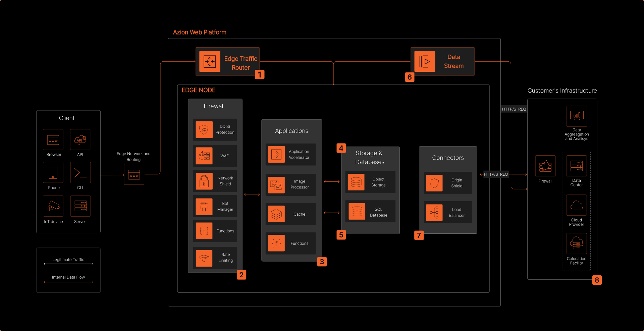Select the Phone device icon
The width and height of the screenshot is (644, 331).
point(53,172)
